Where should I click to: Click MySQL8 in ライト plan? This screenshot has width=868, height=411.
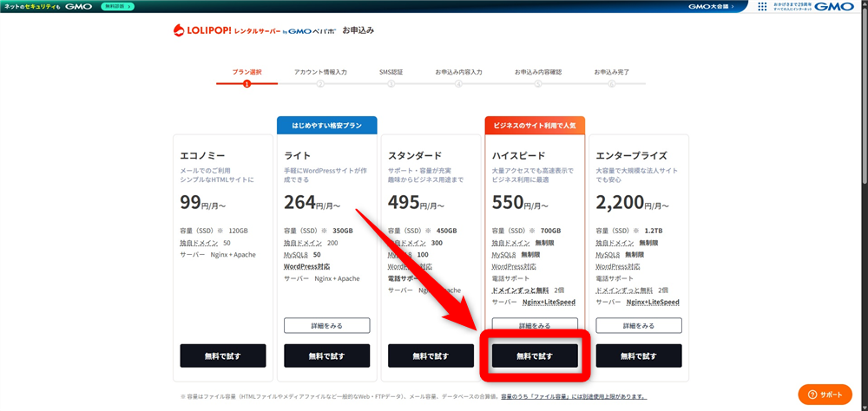coord(296,254)
